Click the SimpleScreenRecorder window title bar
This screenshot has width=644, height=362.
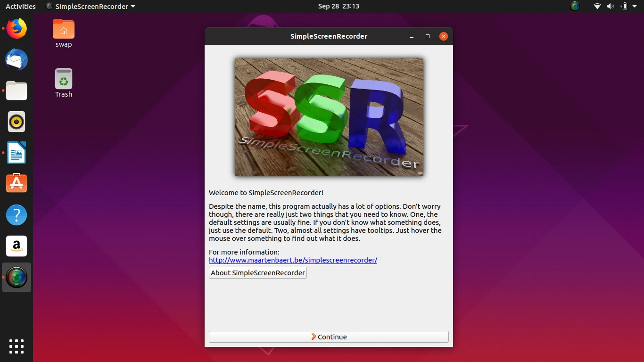coord(329,36)
